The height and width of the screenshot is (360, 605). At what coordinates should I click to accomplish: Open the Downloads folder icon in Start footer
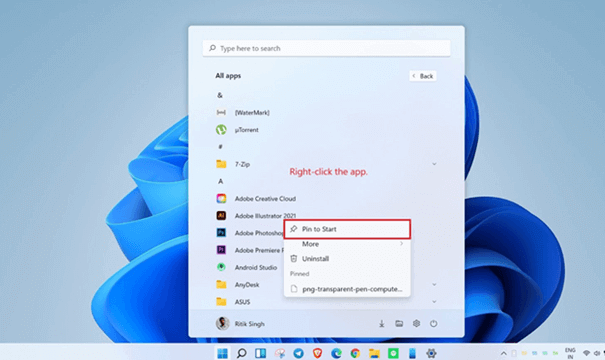[382, 324]
